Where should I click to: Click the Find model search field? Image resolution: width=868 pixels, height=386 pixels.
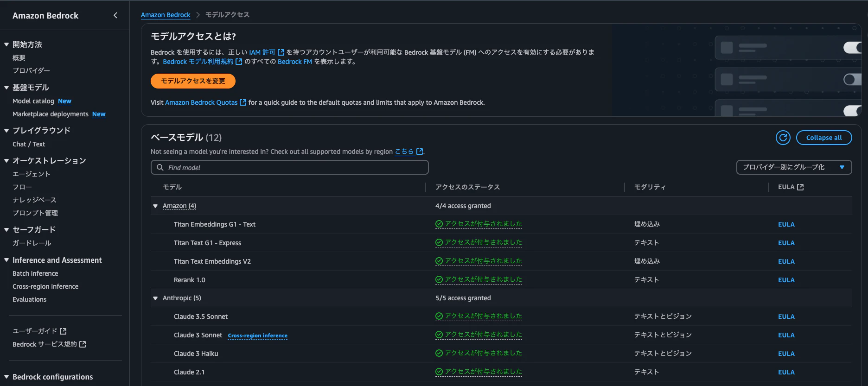[x=290, y=167]
